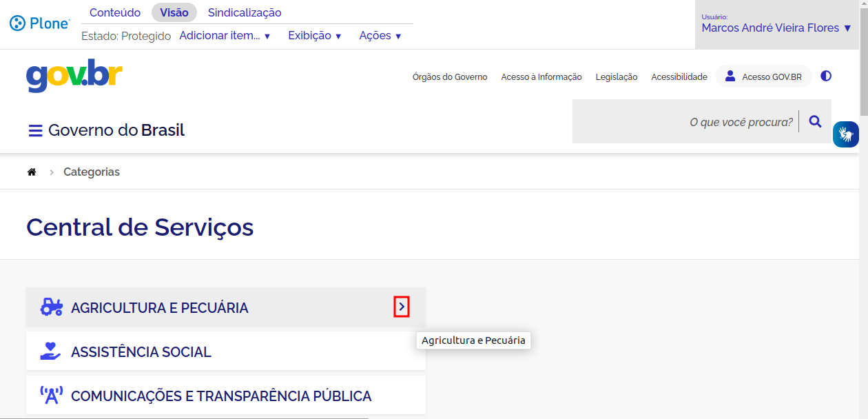Open the VLibras sign language widget

[x=845, y=134]
